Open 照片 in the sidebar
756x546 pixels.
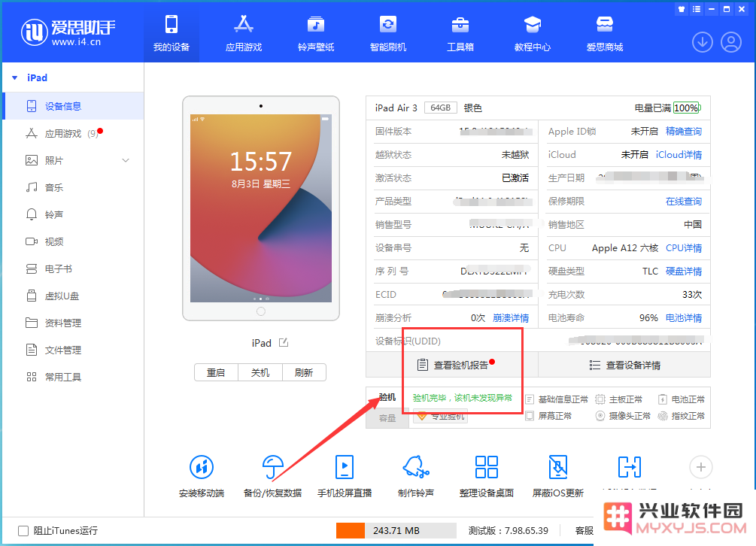73,160
